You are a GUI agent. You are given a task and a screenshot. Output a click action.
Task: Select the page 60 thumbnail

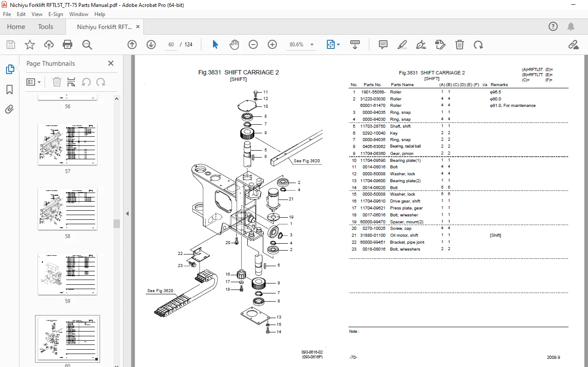click(68, 339)
